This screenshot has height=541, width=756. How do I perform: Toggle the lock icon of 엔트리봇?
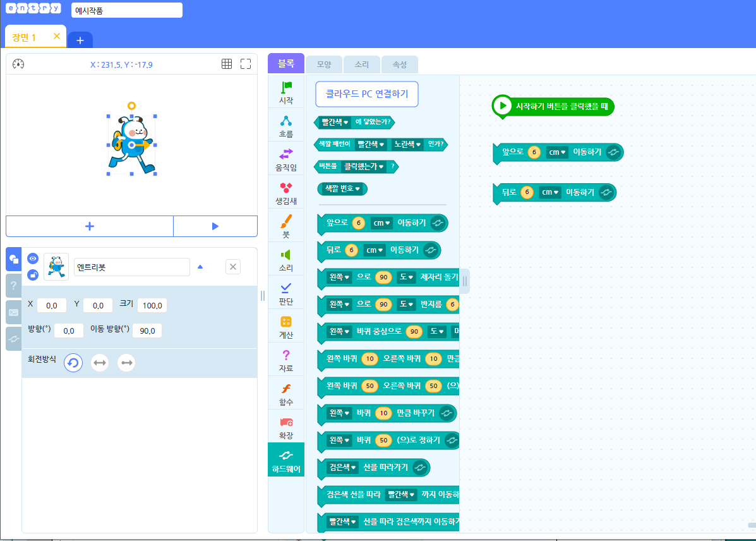[x=33, y=274]
